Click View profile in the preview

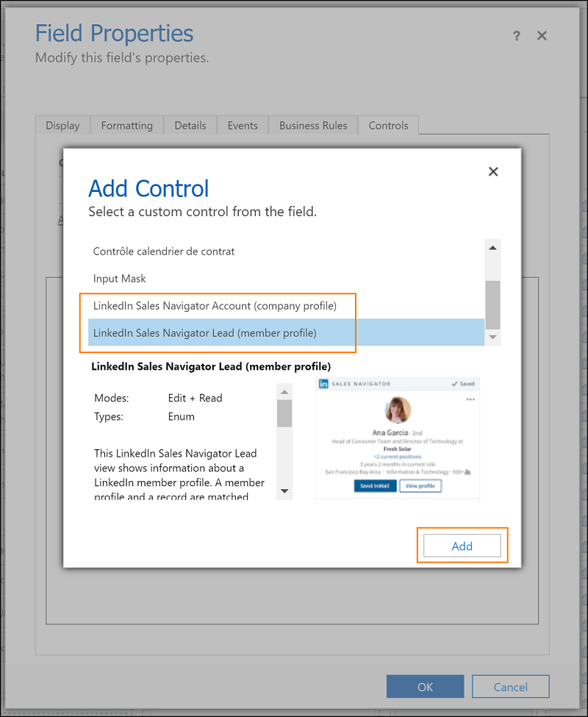click(420, 485)
